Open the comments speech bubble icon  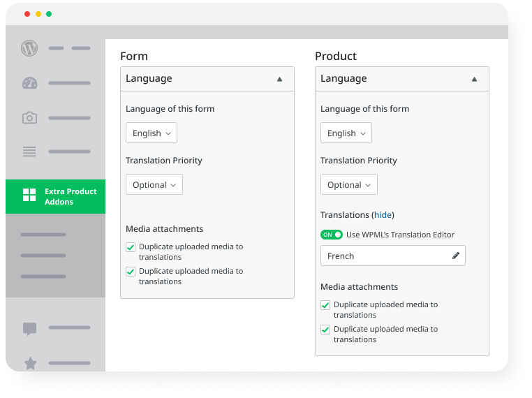click(x=29, y=328)
